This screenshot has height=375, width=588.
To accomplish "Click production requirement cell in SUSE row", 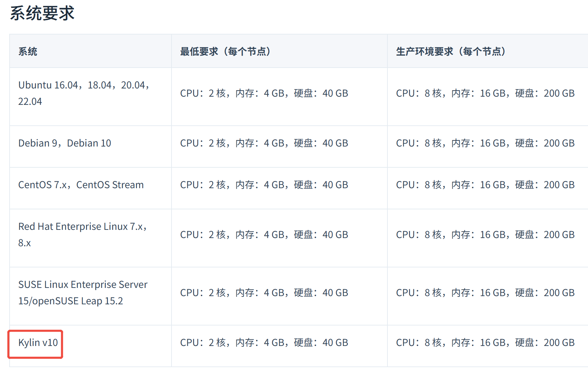I will (x=485, y=293).
